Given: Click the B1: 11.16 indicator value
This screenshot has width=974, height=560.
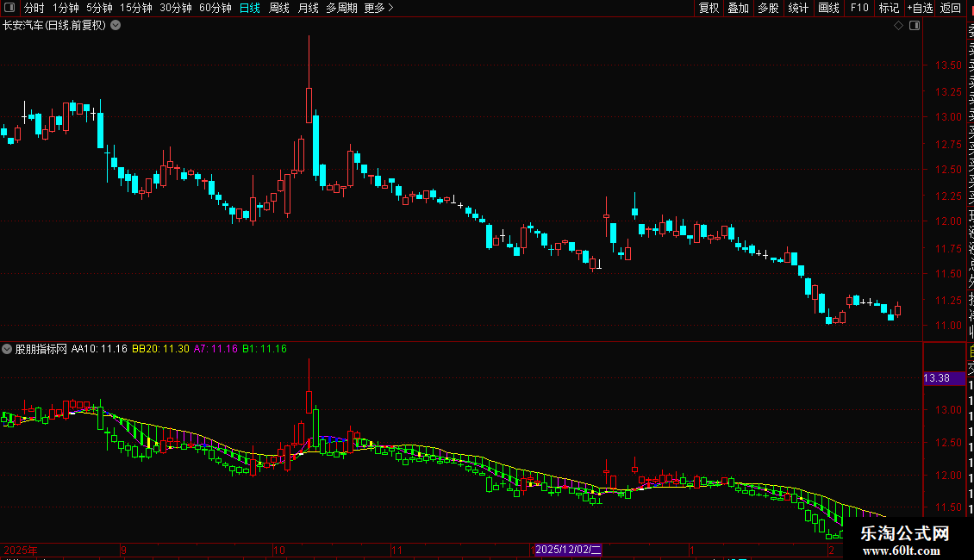Looking at the screenshot, I should (265, 349).
